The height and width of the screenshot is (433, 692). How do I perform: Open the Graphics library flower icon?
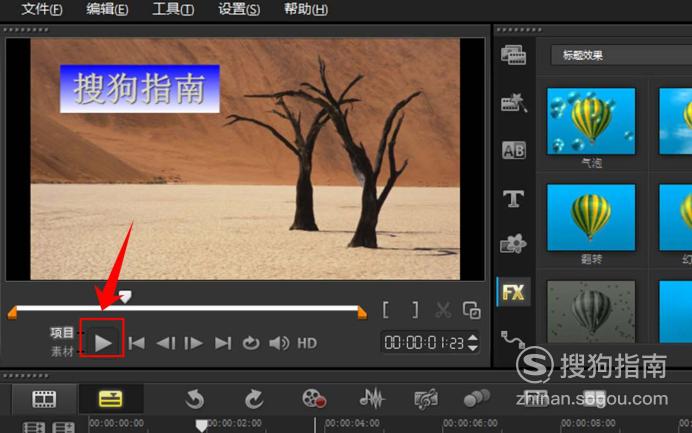click(513, 244)
